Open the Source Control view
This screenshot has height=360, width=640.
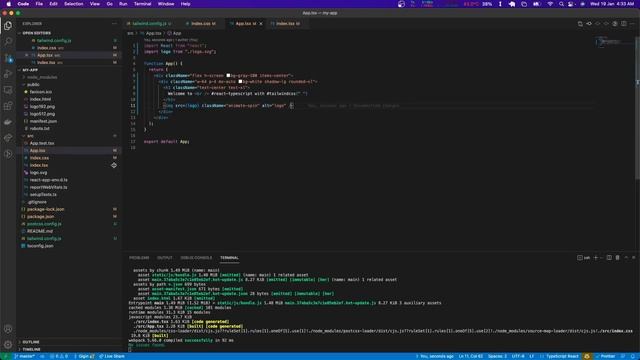[x=8, y=58]
